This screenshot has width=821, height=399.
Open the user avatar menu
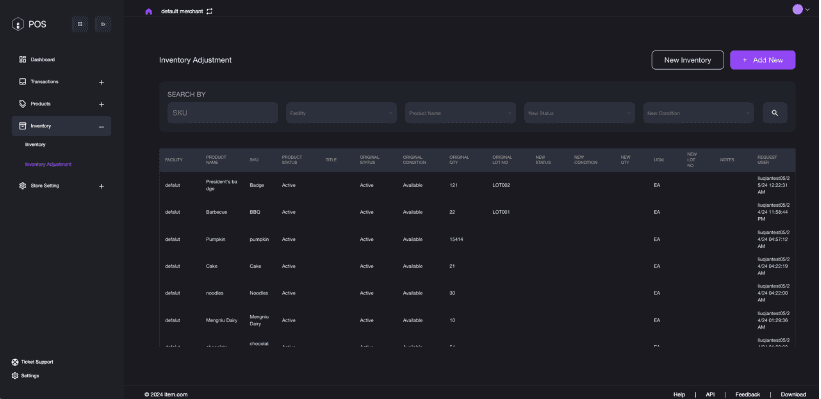pos(801,9)
